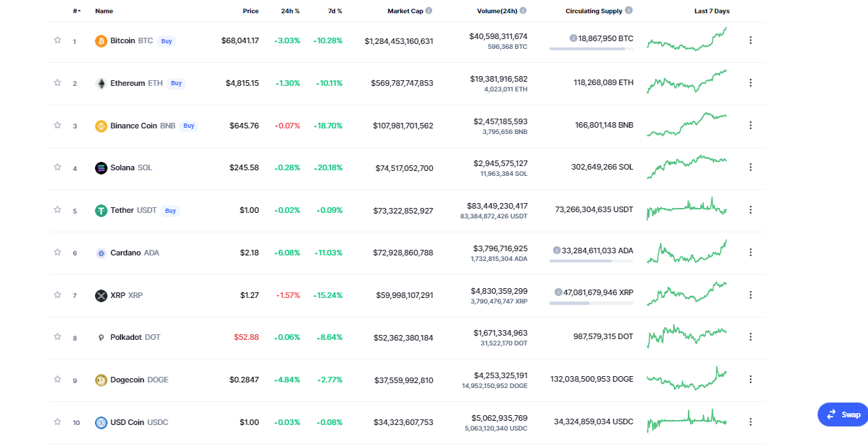
Task: Star Ethereum to add to watchlist
Action: (58, 82)
